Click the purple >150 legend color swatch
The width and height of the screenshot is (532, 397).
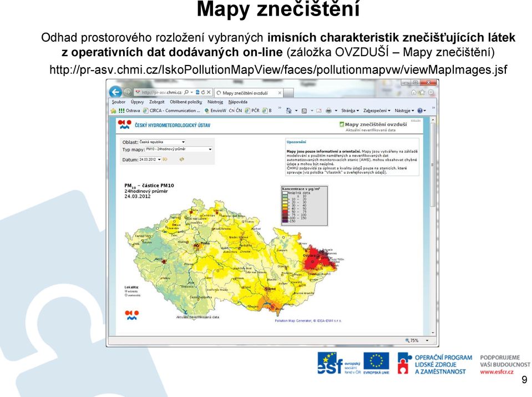tap(285, 221)
